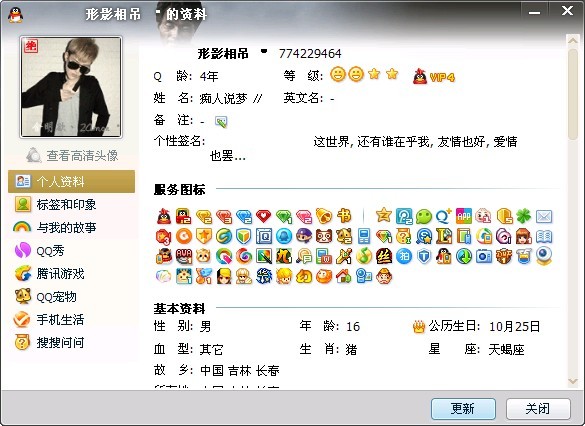This screenshot has width=585, height=426.
Task: Click the name text 痴人说梦 //
Action: tap(231, 98)
